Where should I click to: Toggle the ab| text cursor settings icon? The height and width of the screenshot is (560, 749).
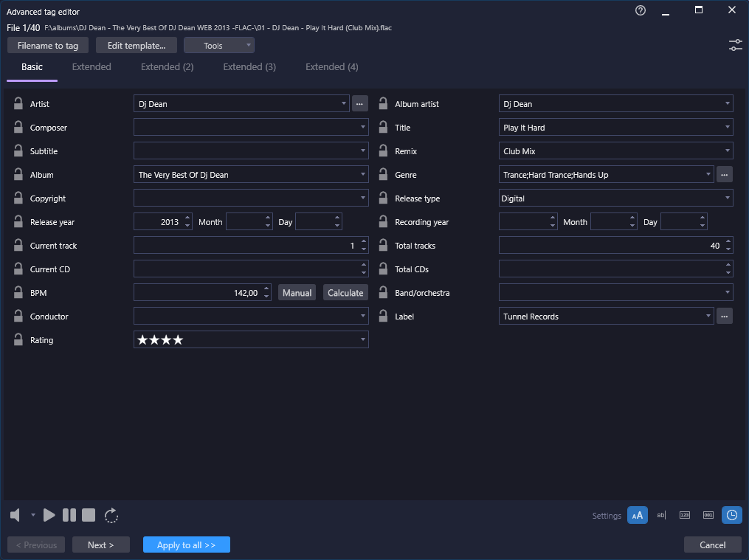661,515
